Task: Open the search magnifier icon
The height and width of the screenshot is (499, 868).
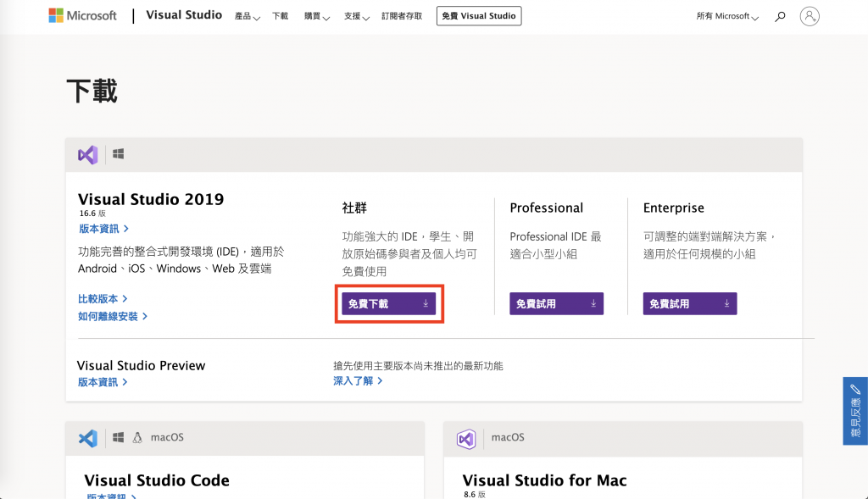Action: (x=780, y=17)
